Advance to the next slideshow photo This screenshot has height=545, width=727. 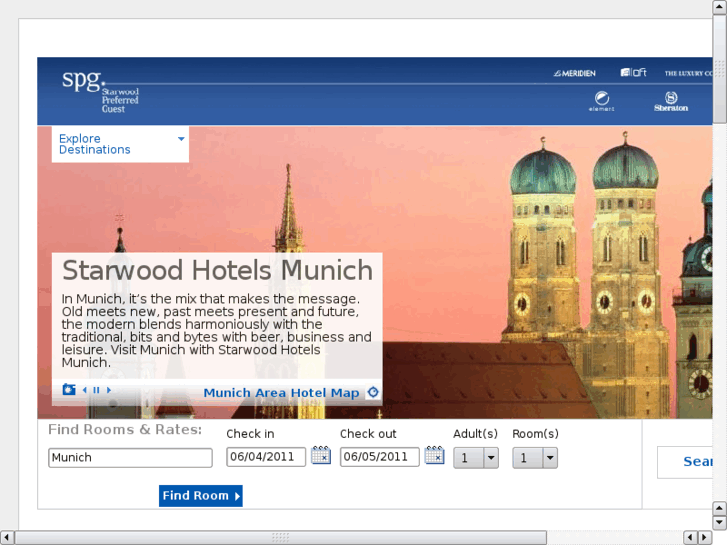[x=109, y=390]
